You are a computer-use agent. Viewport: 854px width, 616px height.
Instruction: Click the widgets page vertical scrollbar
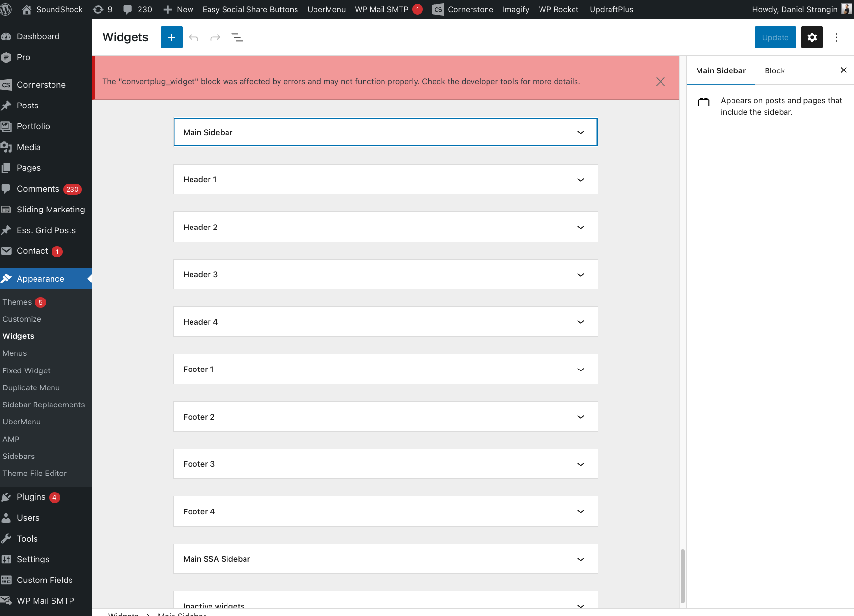tap(682, 576)
